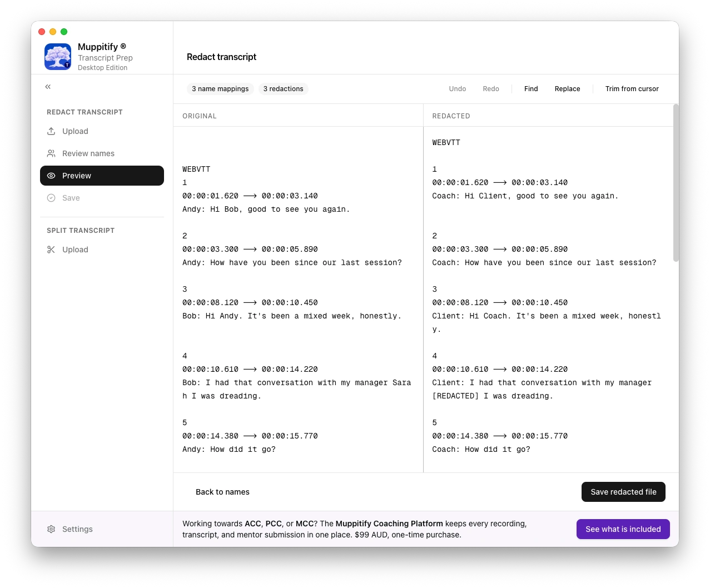The width and height of the screenshot is (710, 588).
Task: Click Redo in the toolbar
Action: point(490,89)
